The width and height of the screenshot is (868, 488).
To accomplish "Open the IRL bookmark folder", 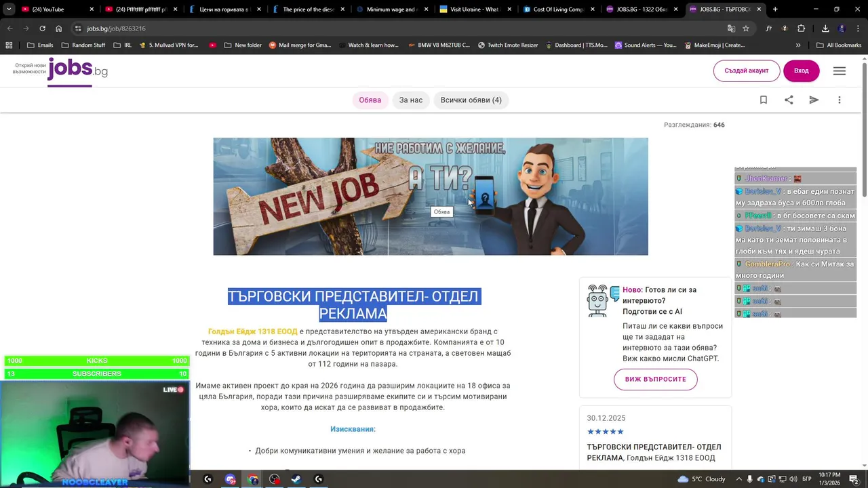I will click(x=123, y=45).
